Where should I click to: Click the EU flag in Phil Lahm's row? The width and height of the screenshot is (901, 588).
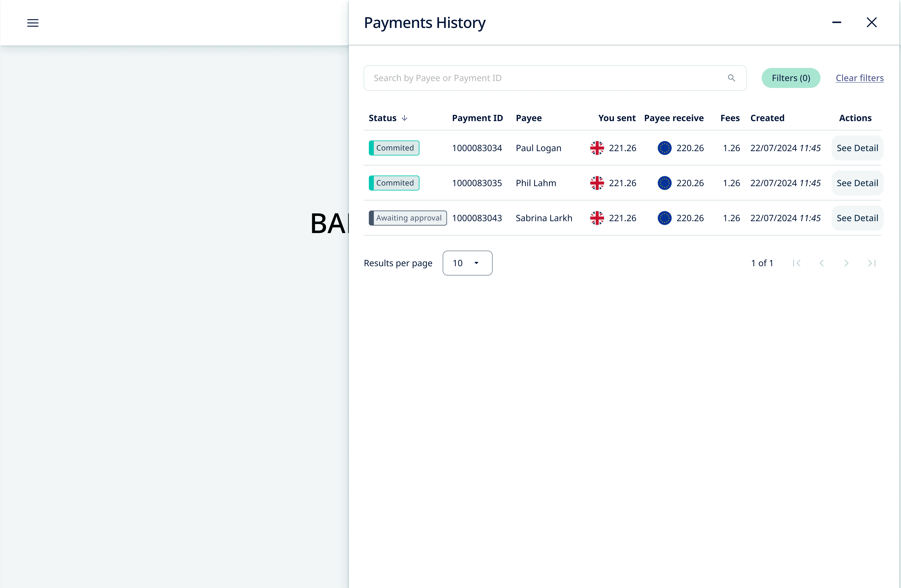pos(664,183)
